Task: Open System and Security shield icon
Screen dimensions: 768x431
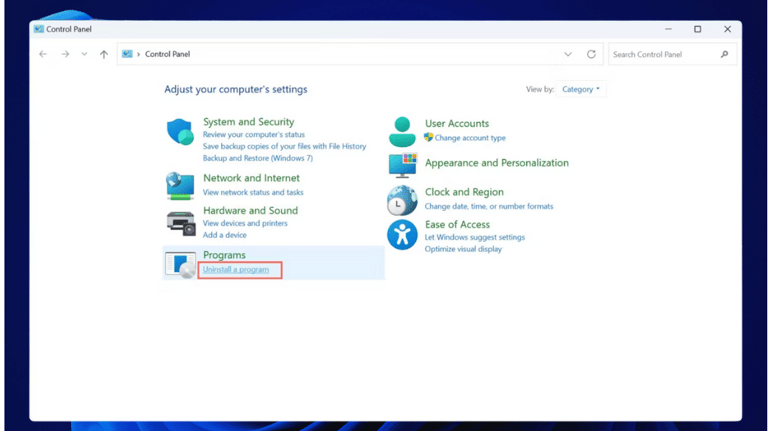Action: 180,132
